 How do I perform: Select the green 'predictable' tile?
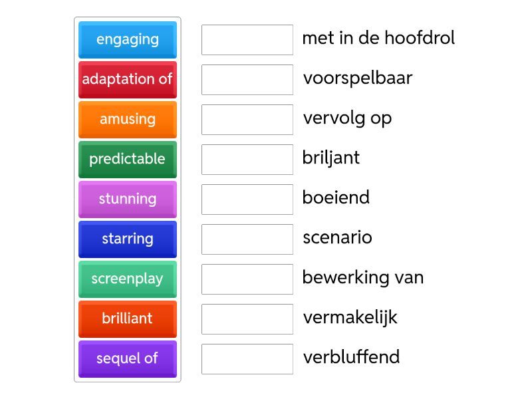tap(127, 159)
